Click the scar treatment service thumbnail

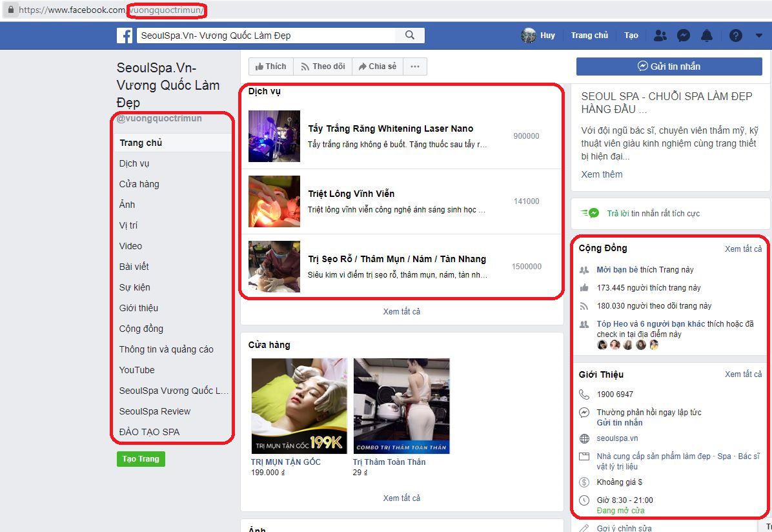(274, 267)
